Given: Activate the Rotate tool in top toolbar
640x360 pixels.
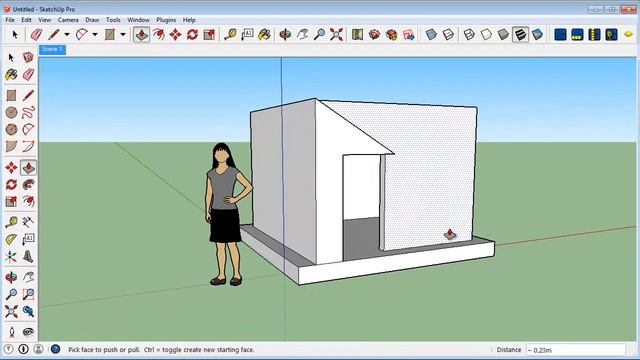Looking at the screenshot, I should coord(192,35).
